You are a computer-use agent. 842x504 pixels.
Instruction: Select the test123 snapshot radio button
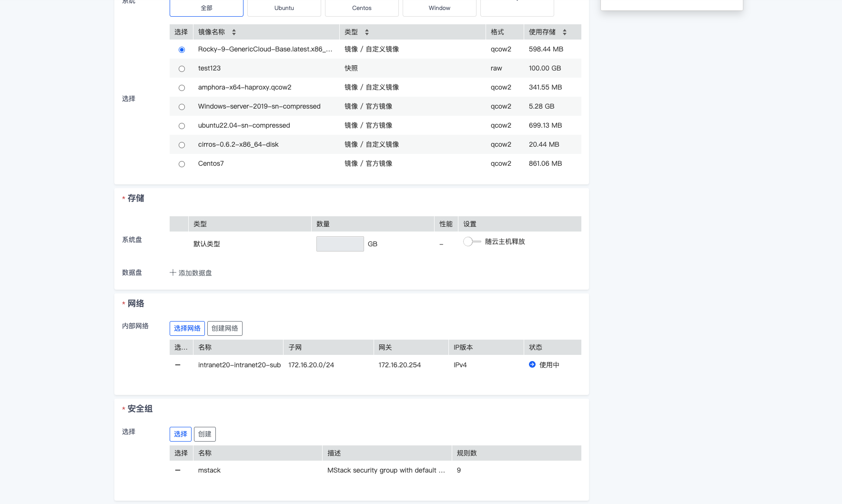182,69
